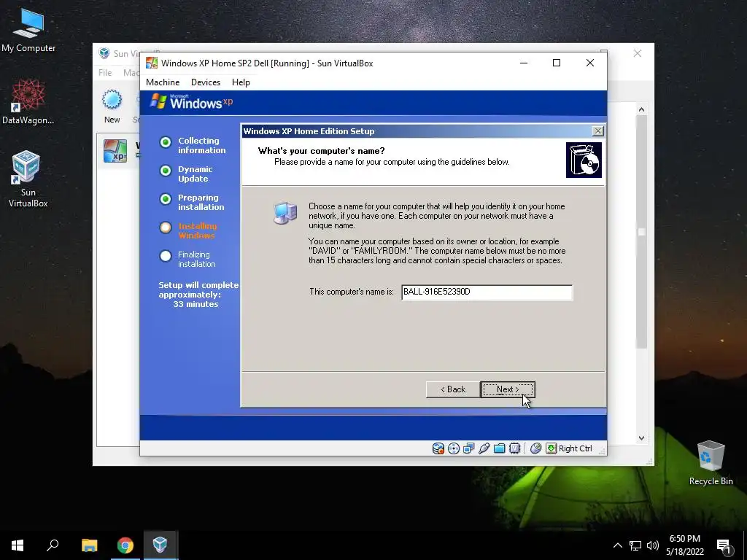The height and width of the screenshot is (560, 747).
Task: Click the CD/DVD drive status icon
Action: coord(454,448)
